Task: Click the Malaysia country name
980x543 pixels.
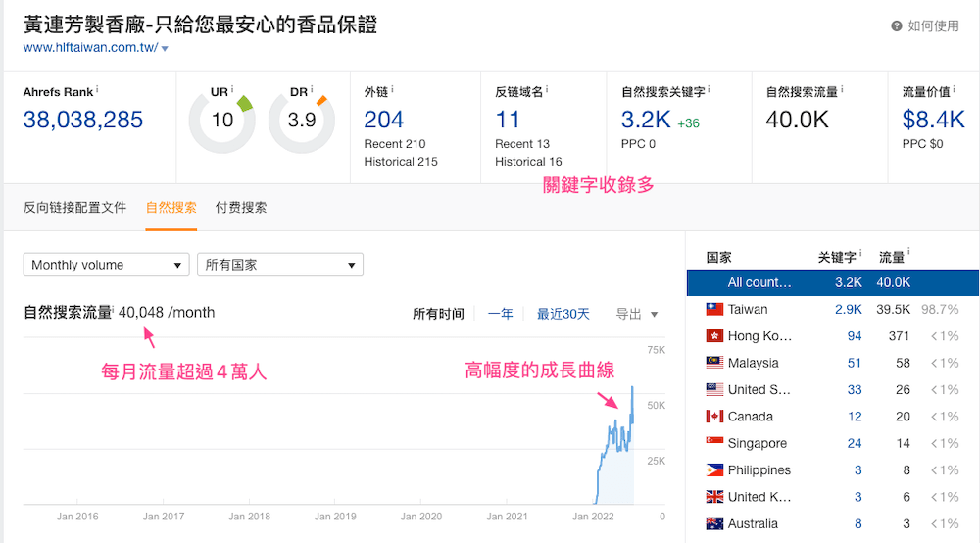Action: tap(753, 363)
